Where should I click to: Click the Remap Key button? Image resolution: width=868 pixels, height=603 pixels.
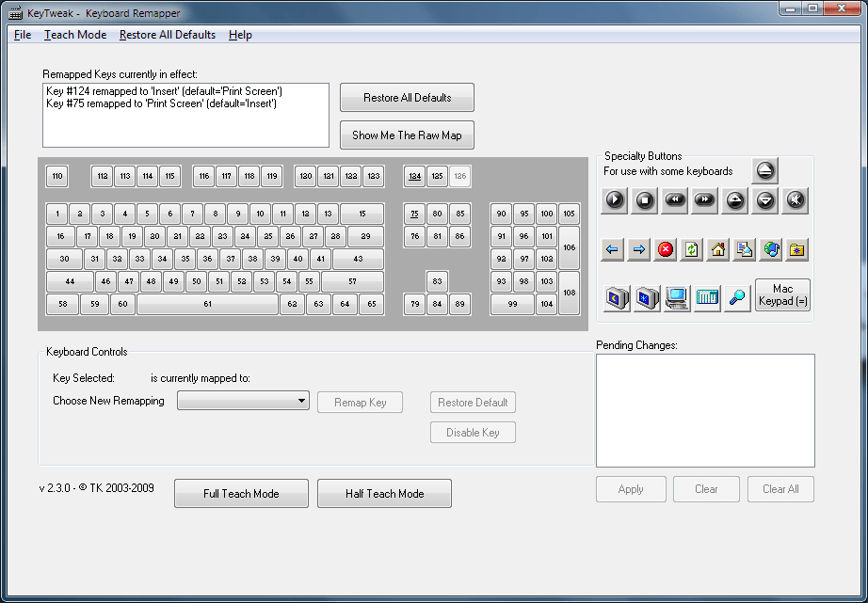360,403
